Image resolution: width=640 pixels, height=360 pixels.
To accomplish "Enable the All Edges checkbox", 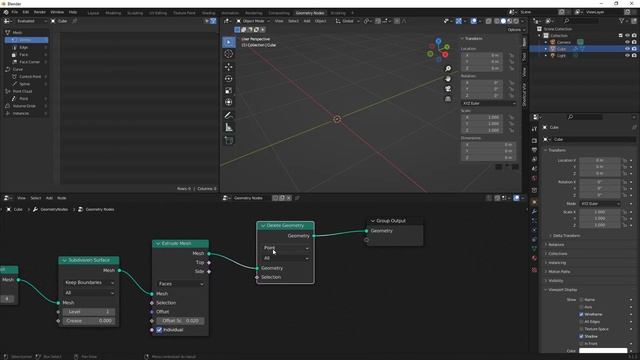I will point(582,322).
